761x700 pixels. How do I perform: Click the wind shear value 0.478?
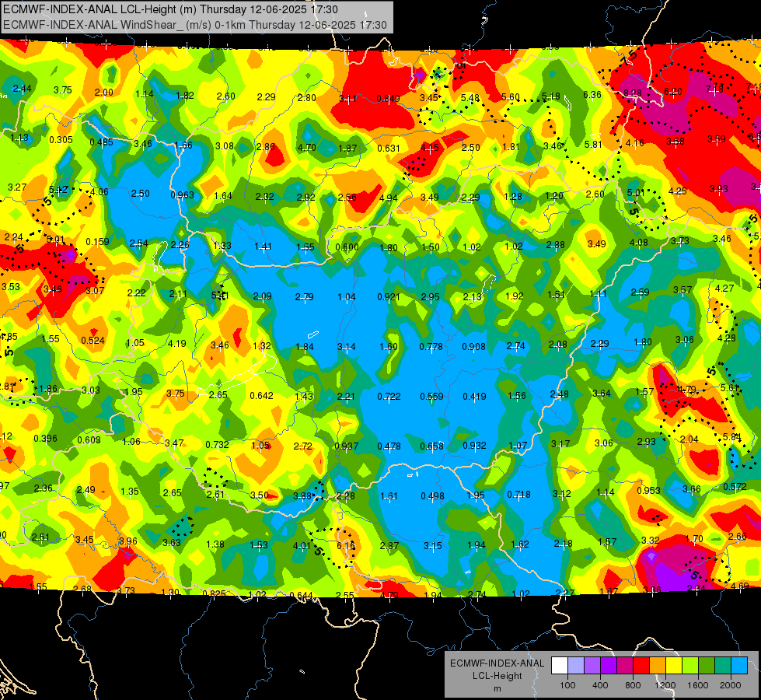click(389, 446)
